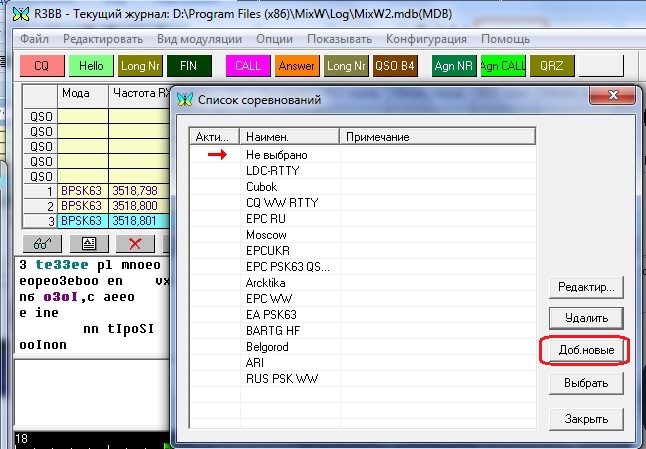646x449 pixels.
Task: Click the binoculars search icon
Action: point(41,242)
